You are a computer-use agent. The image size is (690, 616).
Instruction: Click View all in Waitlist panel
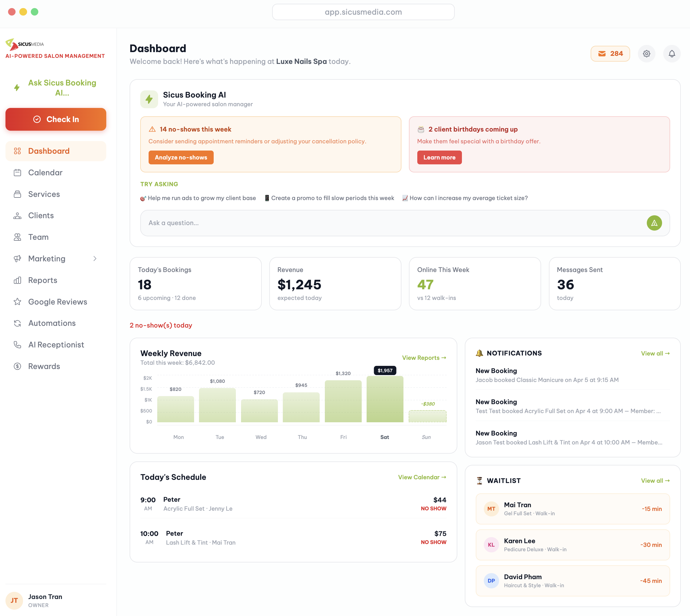point(655,481)
